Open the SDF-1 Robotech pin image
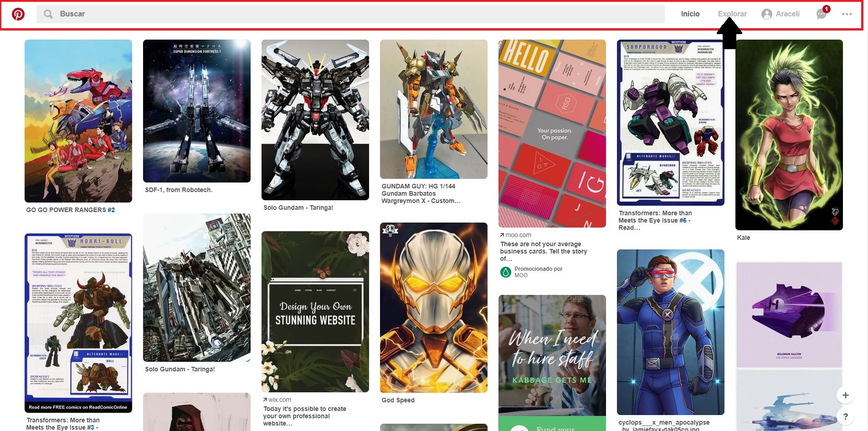 click(x=197, y=111)
